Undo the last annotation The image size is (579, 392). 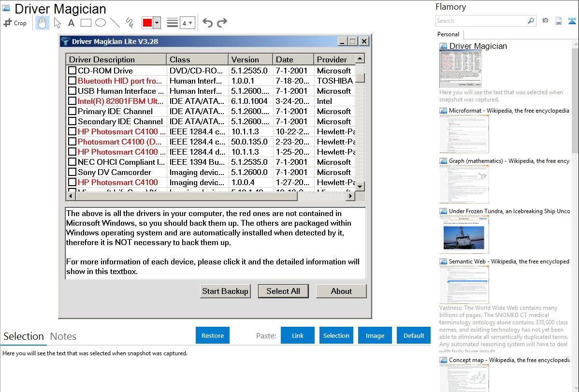(x=207, y=23)
